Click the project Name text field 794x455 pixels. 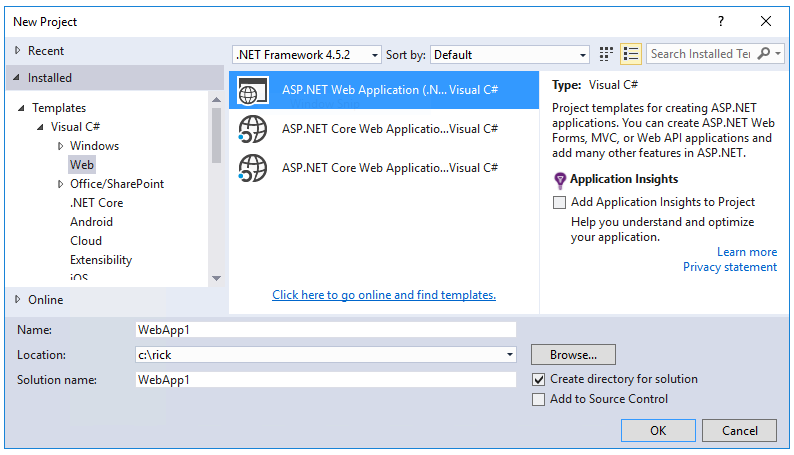[x=325, y=329]
